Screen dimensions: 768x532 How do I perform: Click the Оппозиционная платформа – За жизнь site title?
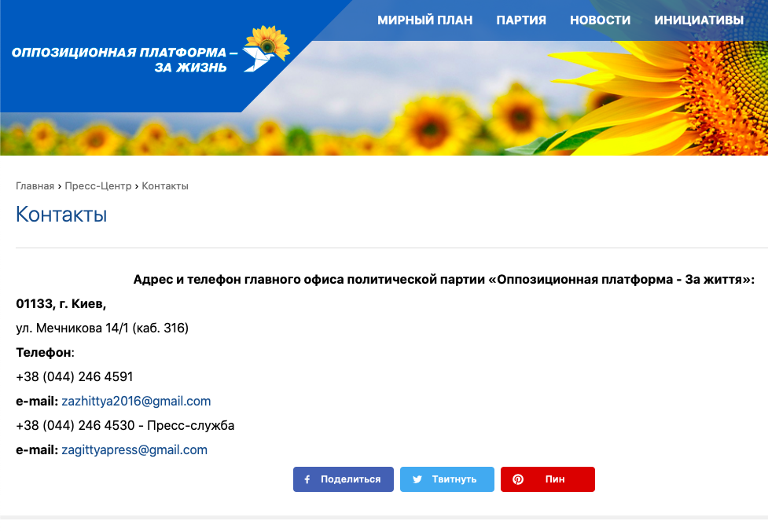coord(124,60)
